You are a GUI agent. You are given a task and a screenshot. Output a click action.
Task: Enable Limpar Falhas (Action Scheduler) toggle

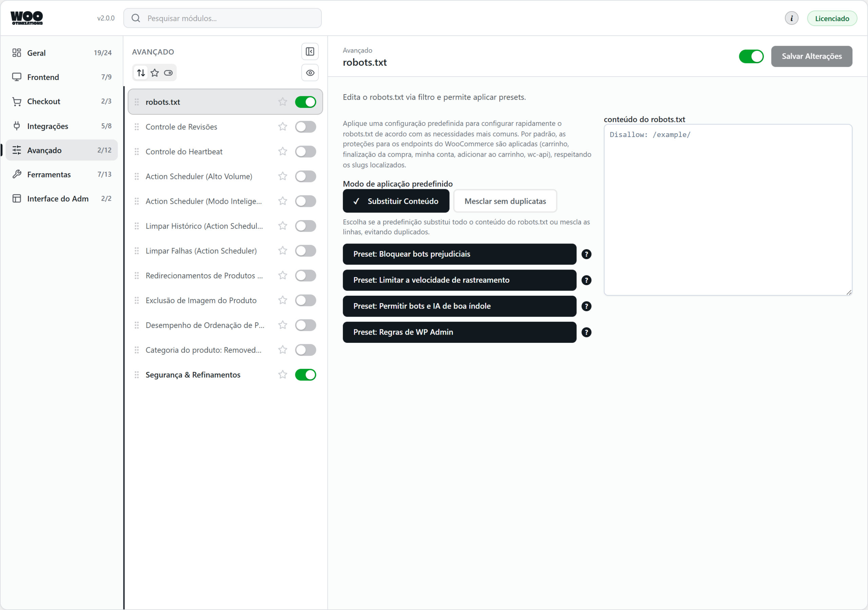pos(305,251)
